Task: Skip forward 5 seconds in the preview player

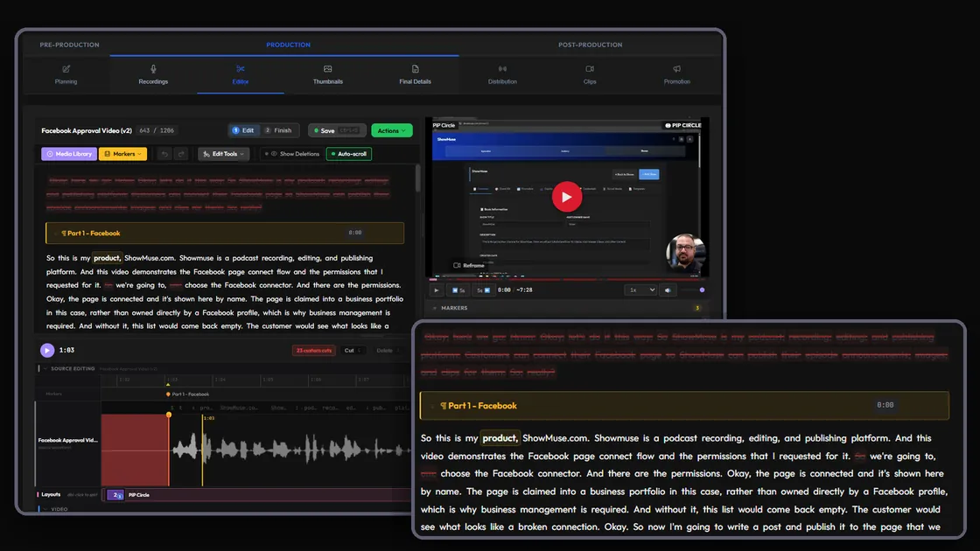Action: pos(483,289)
